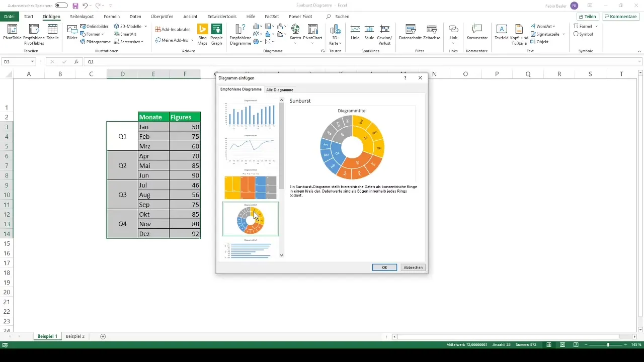
Task: Adjust the zoom slider in status bar
Action: click(x=608, y=344)
